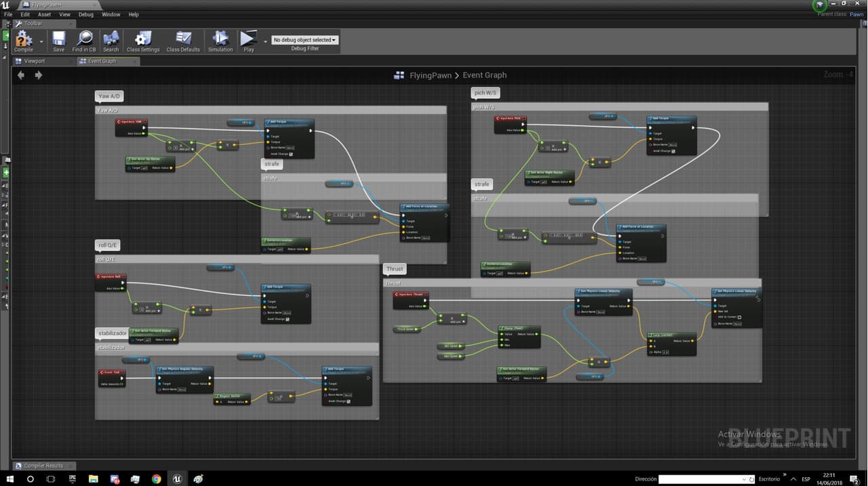Click Find in CB magnifier icon
The height and width of the screenshot is (486, 868).
84,41
